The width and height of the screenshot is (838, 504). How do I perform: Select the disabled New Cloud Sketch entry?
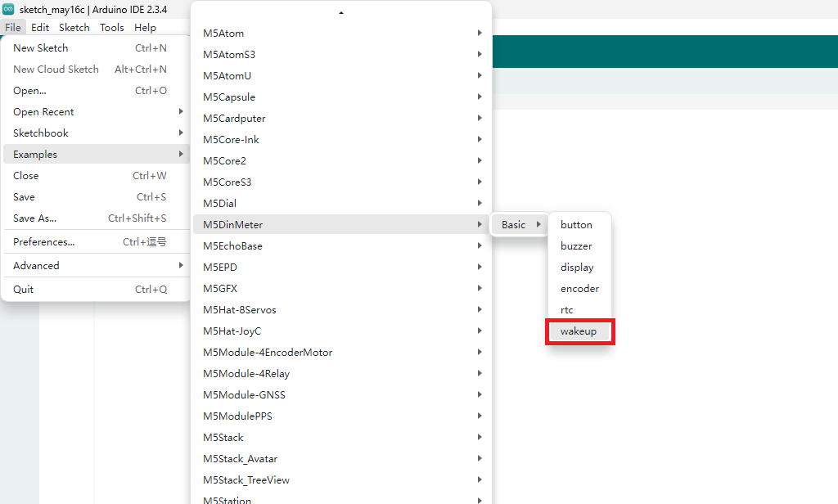click(x=97, y=70)
